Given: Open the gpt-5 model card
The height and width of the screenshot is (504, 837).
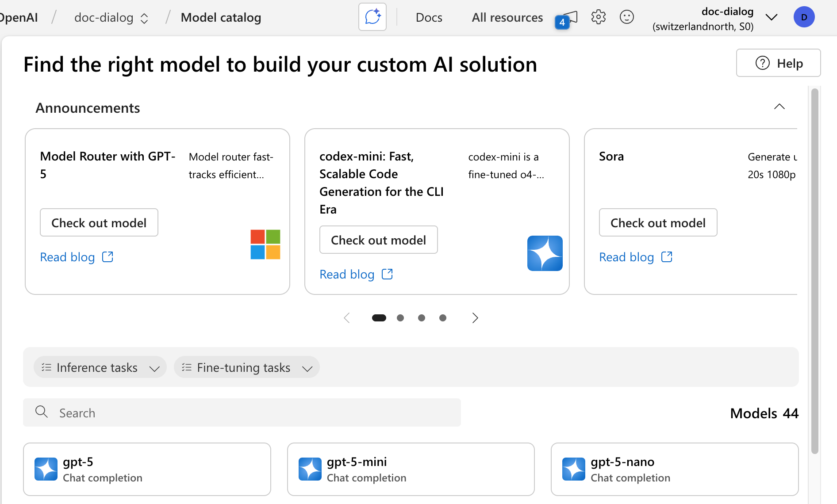Looking at the screenshot, I should tap(147, 469).
